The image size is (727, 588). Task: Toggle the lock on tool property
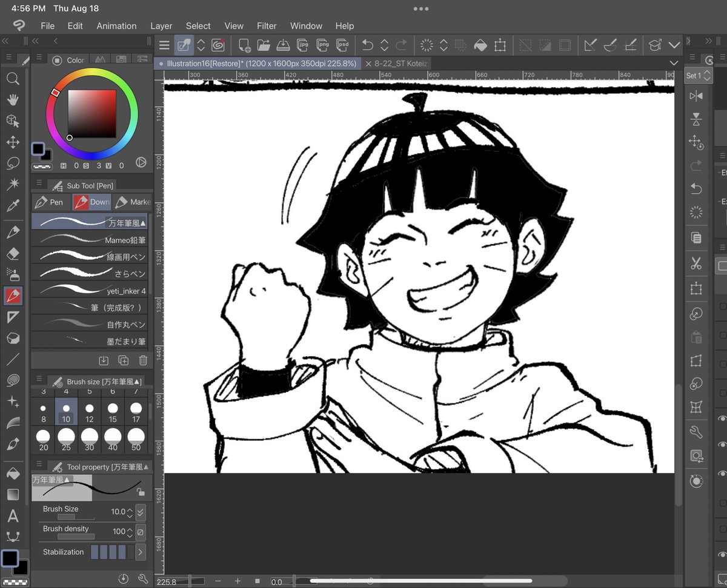140,492
